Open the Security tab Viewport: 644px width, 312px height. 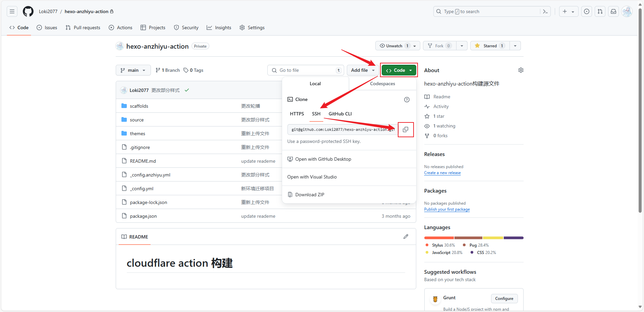pyautogui.click(x=186, y=28)
